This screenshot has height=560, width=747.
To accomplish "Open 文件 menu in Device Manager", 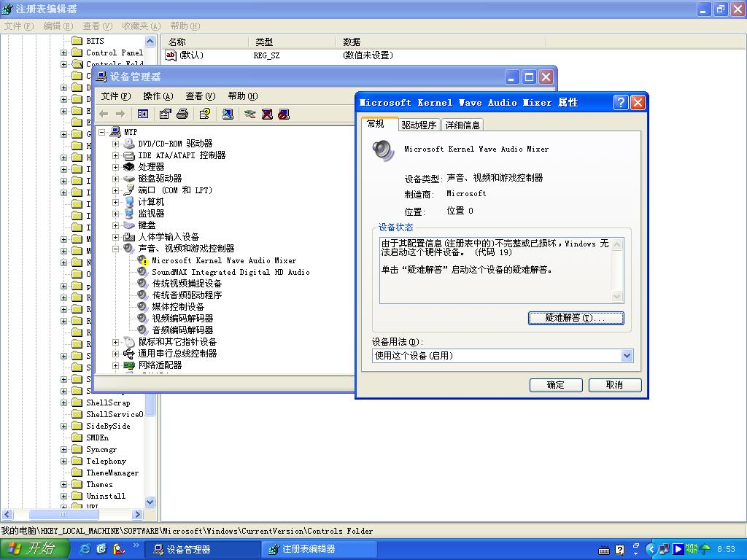I will tap(116, 96).
